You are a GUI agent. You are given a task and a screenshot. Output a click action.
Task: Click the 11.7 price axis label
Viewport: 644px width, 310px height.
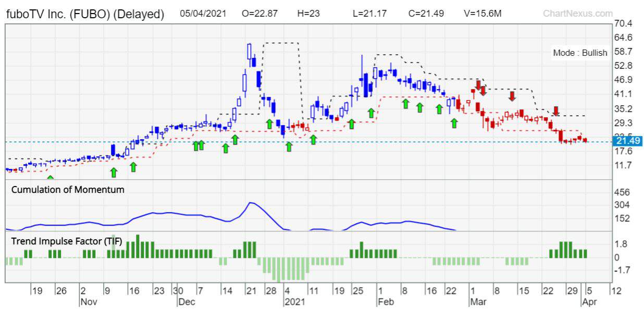623,165
